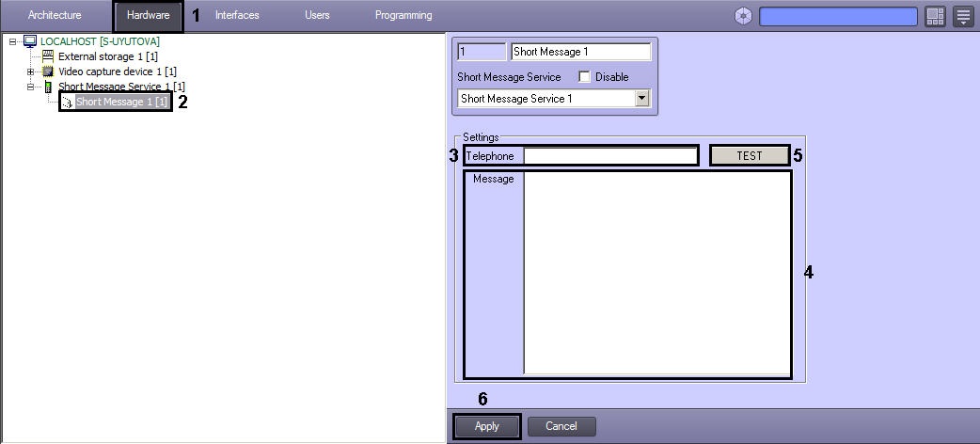
Task: Click the blue search field in top bar
Action: 838,16
